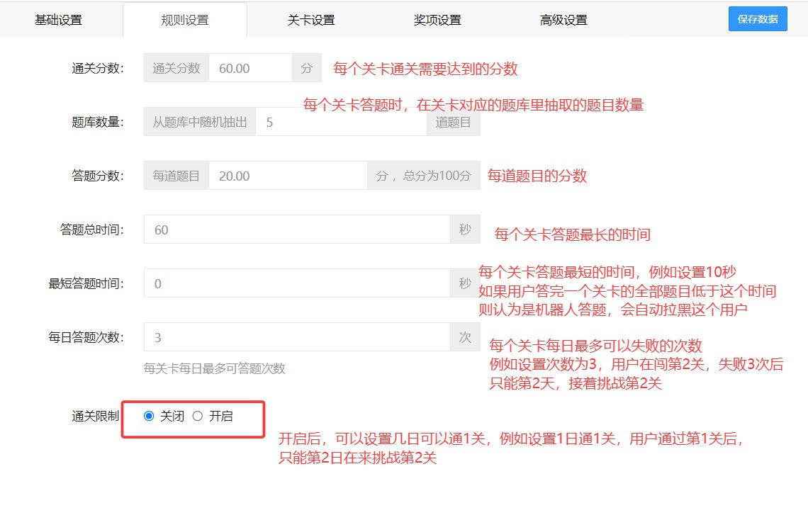Click the 分，总分为100分 suffix label
808x532 pixels.
[423, 176]
